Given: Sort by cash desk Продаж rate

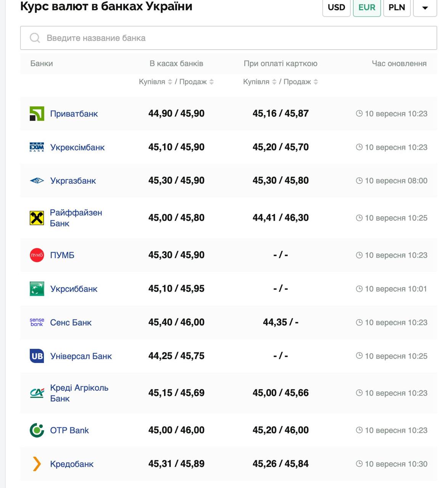Looking at the screenshot, I should coord(212,82).
